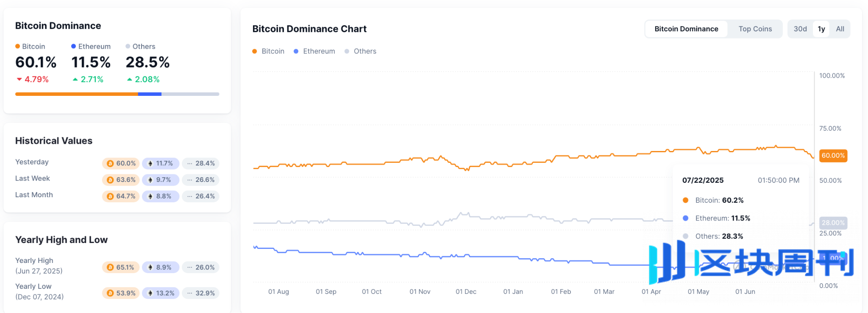Click Yearly High Others 26.0% badge
The width and height of the screenshot is (868, 313).
coord(200,267)
